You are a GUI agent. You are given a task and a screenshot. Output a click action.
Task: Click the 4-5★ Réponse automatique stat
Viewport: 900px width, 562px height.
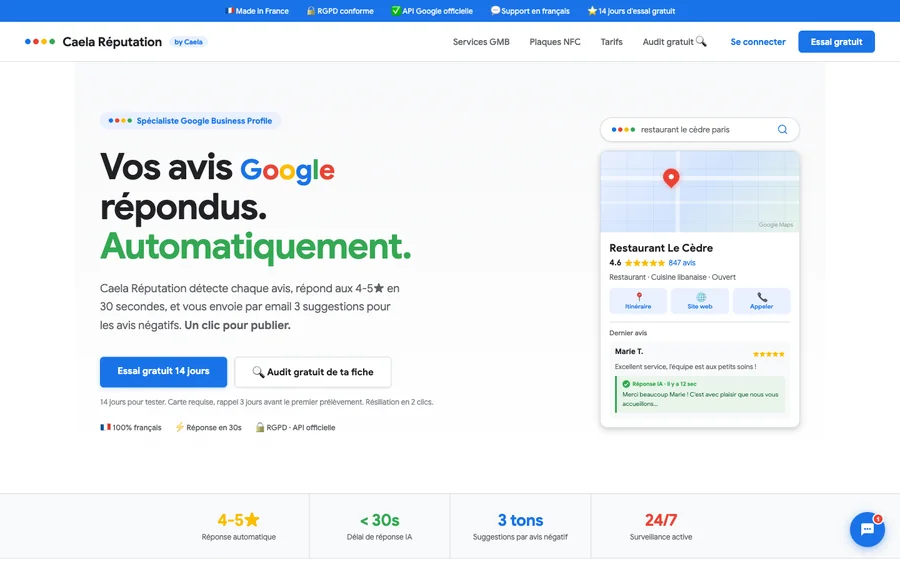238,526
